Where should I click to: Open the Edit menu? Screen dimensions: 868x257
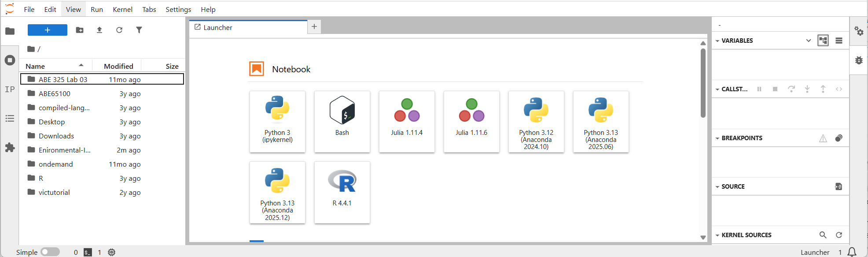50,9
